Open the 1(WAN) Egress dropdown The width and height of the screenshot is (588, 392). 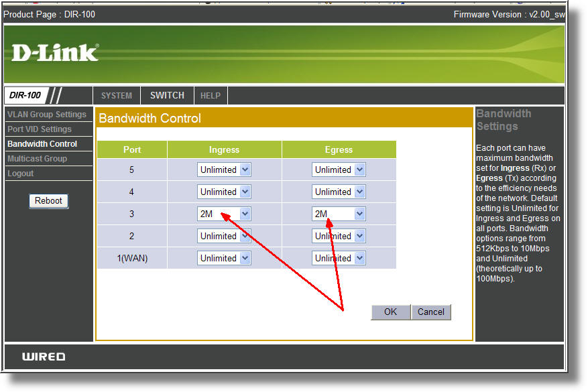(x=339, y=258)
